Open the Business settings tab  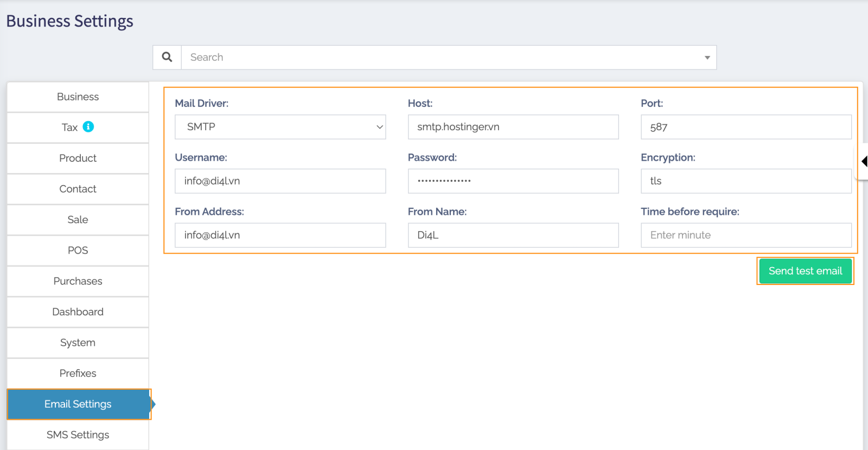pos(78,97)
